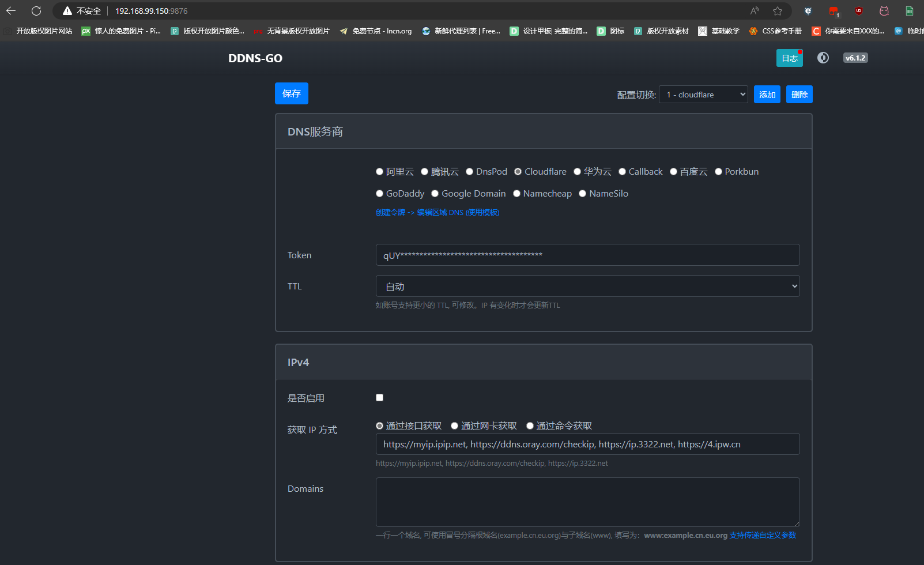Open the green spreadsheet extension icon
The height and width of the screenshot is (565, 924).
910,10
